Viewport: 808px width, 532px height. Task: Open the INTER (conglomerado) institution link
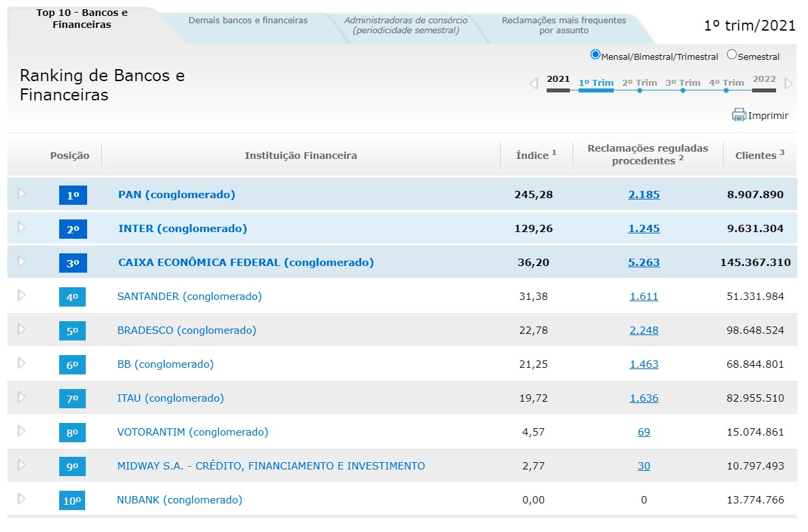tap(182, 229)
